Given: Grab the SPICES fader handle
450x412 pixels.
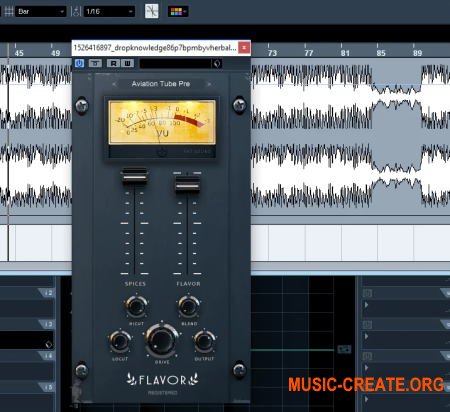Looking at the screenshot, I should [134, 175].
